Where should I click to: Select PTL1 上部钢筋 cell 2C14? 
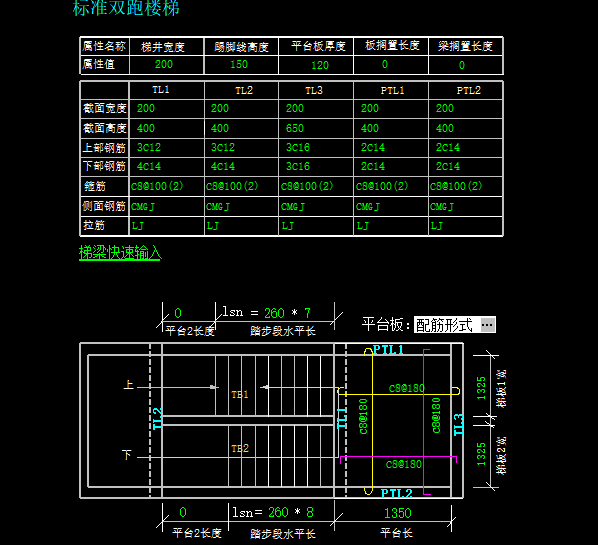pos(373,147)
